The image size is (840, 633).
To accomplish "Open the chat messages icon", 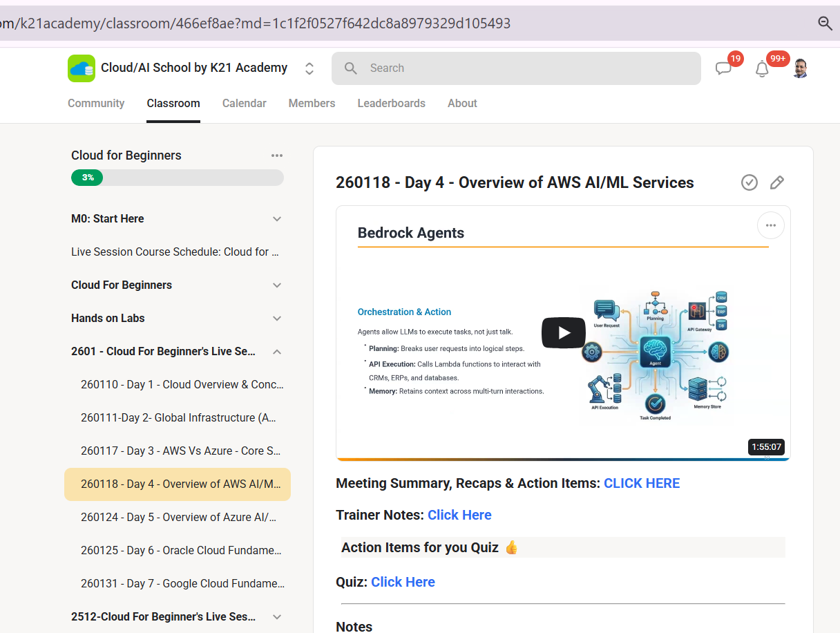I will (723, 68).
